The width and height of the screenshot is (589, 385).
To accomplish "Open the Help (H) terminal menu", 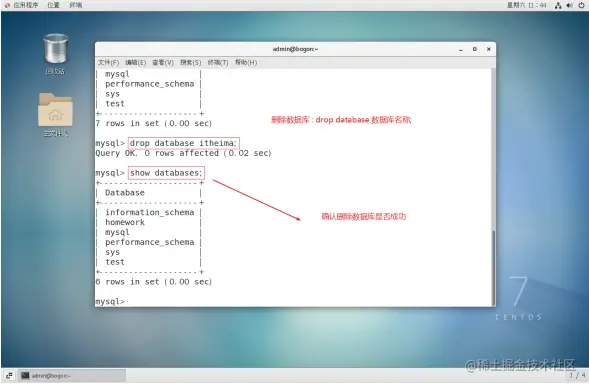I will [x=246, y=62].
